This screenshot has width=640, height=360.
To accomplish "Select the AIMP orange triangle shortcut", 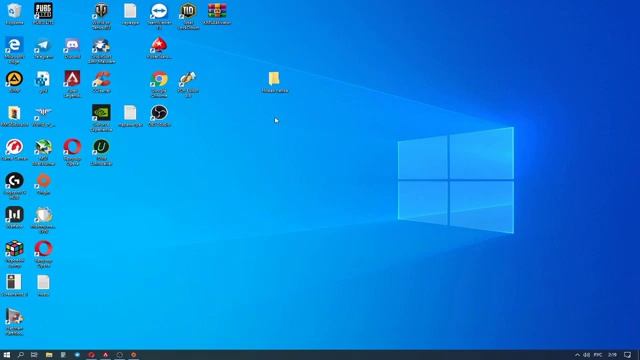I will click(14, 79).
